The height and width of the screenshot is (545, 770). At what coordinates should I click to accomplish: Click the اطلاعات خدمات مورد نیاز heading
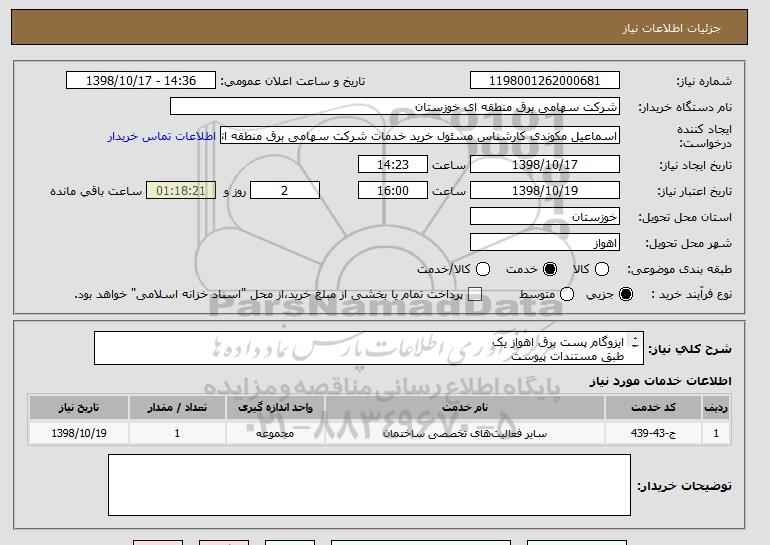660,381
